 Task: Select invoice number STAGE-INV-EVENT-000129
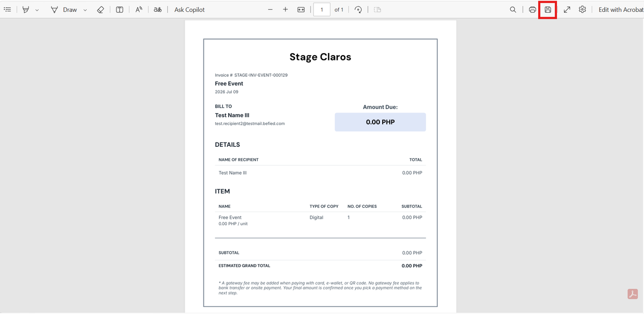[x=261, y=75]
